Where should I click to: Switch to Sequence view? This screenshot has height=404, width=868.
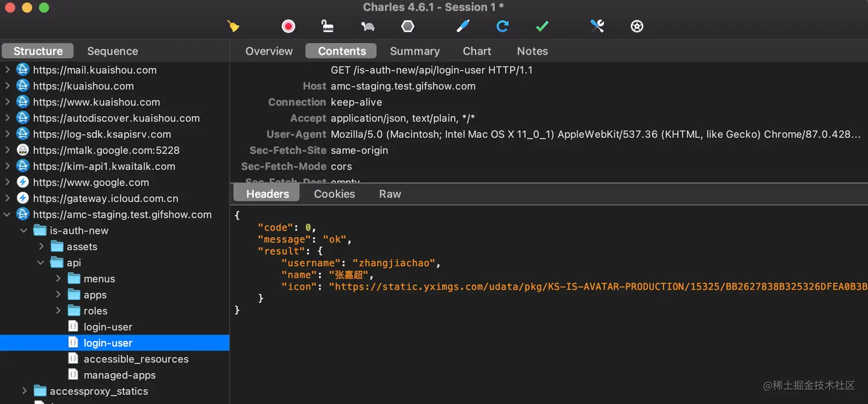click(113, 51)
